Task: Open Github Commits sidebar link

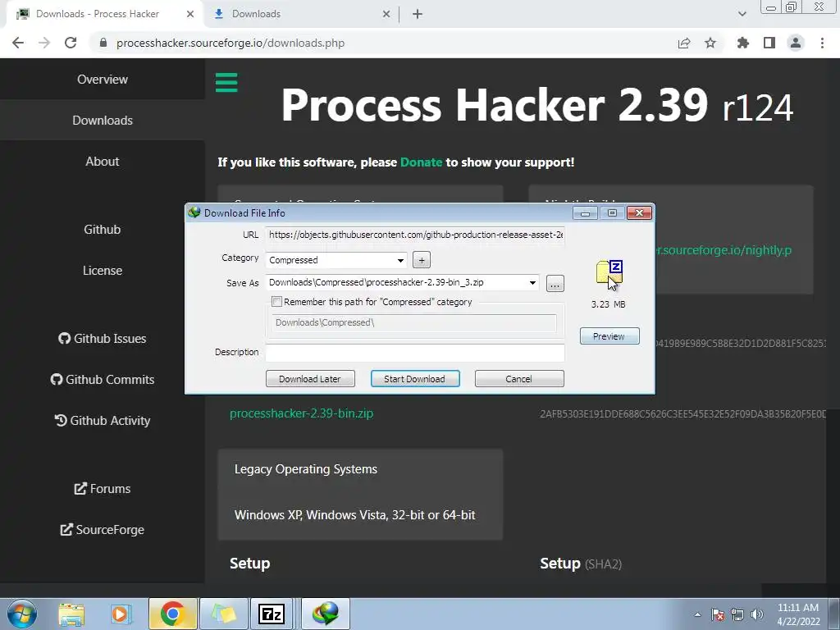Action: click(x=103, y=379)
